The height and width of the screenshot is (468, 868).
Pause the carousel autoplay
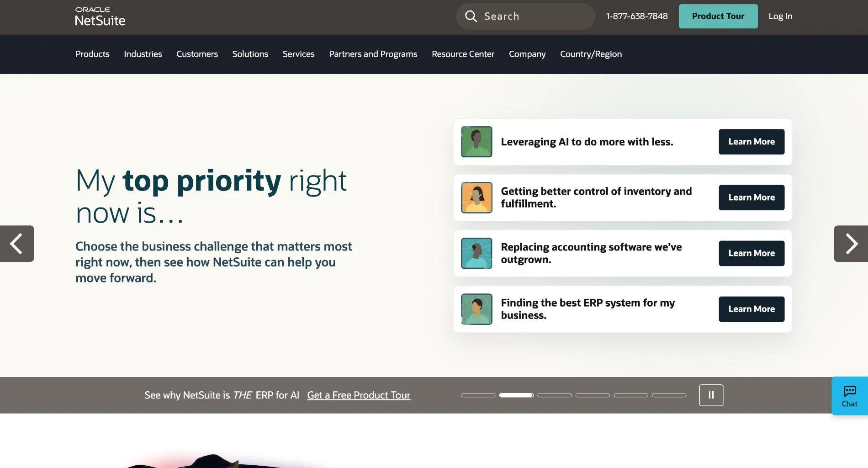[711, 395]
